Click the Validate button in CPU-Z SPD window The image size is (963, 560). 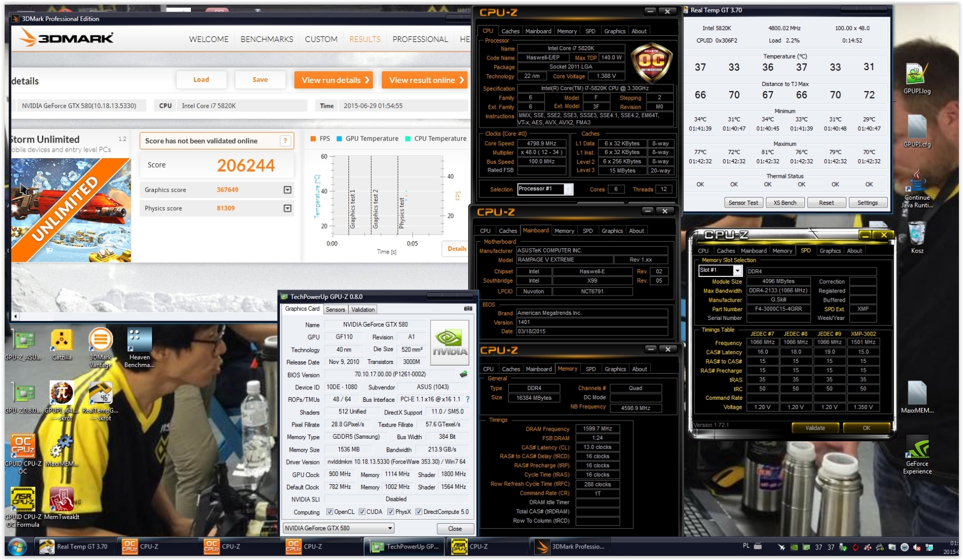(x=815, y=428)
